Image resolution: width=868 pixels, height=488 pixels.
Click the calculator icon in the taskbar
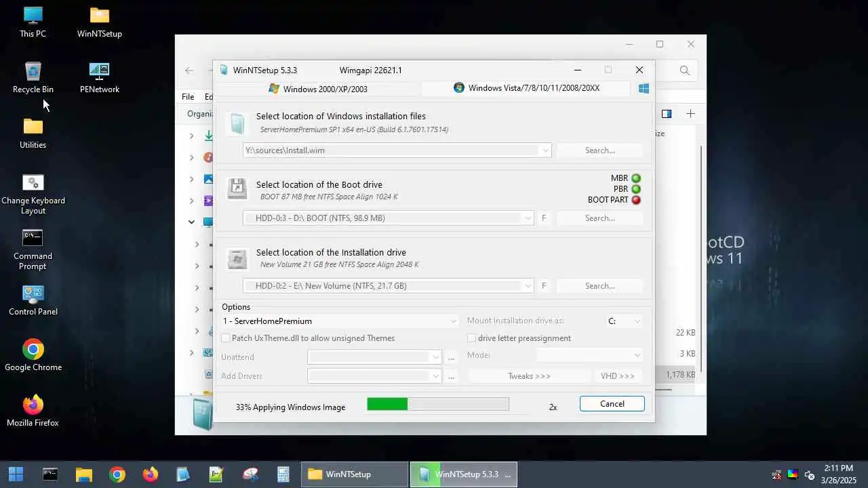tap(283, 474)
